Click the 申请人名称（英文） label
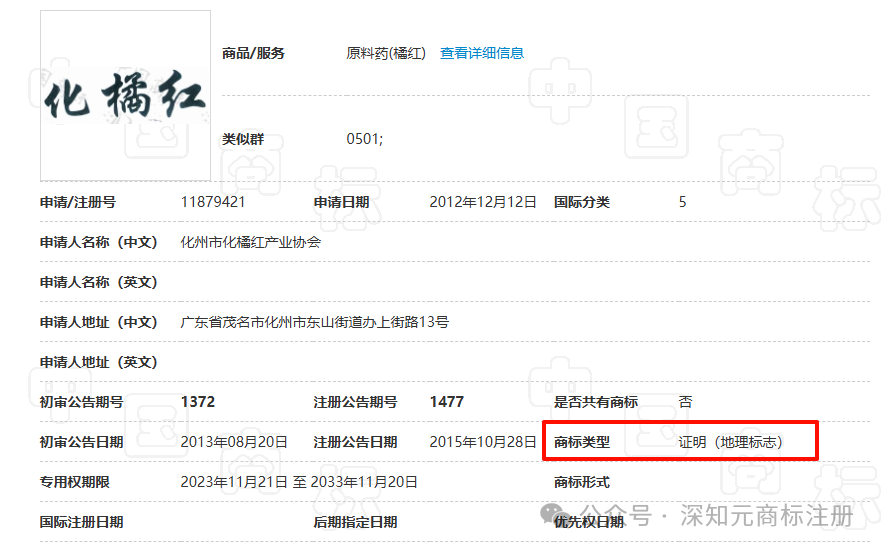This screenshot has height=550, width=881. pos(99,282)
